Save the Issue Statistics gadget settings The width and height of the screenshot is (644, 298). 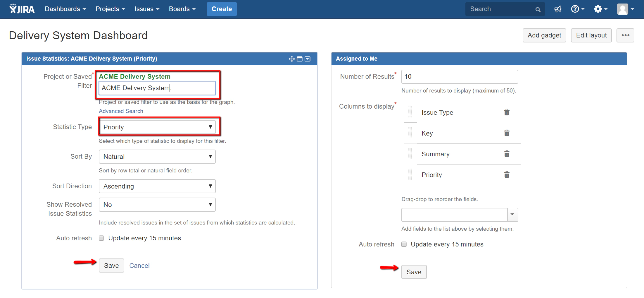pyautogui.click(x=111, y=265)
